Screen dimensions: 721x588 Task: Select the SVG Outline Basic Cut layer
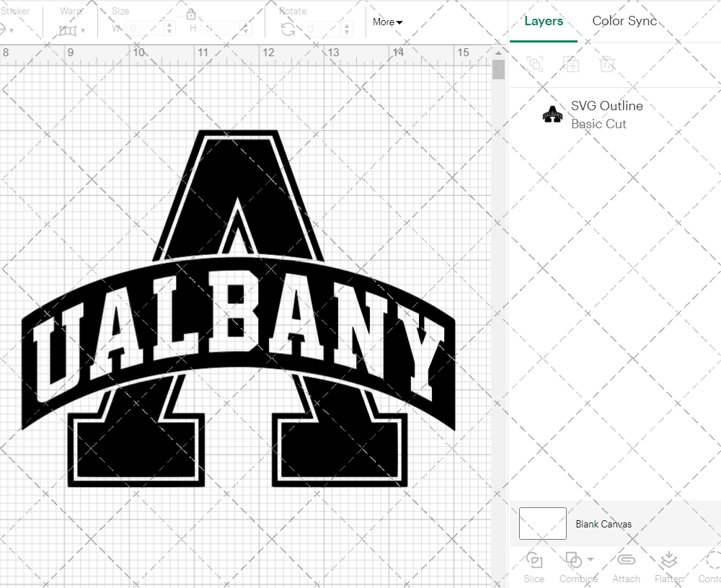click(x=606, y=114)
